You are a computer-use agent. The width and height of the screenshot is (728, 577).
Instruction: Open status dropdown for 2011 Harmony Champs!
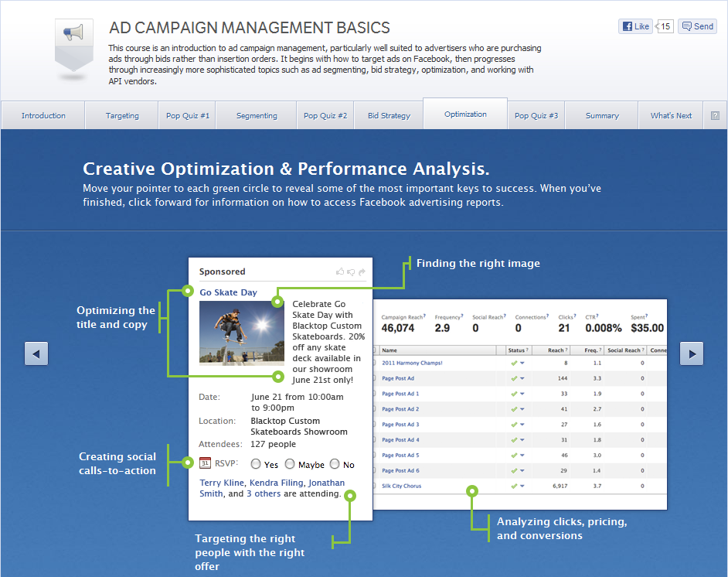click(522, 364)
